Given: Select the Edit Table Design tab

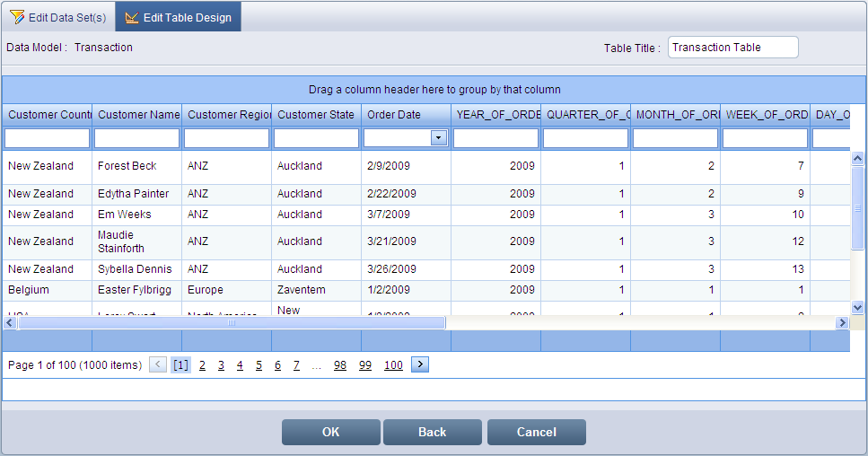Looking at the screenshot, I should coord(178,17).
